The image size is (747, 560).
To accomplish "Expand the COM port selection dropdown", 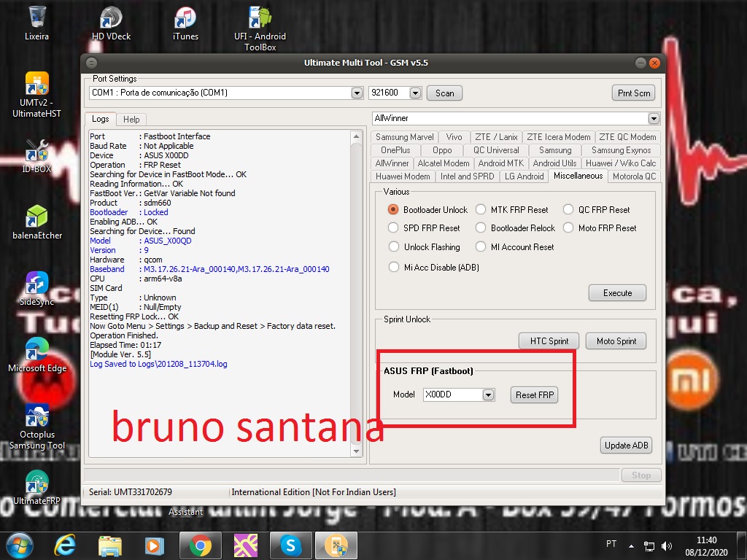I will point(357,93).
